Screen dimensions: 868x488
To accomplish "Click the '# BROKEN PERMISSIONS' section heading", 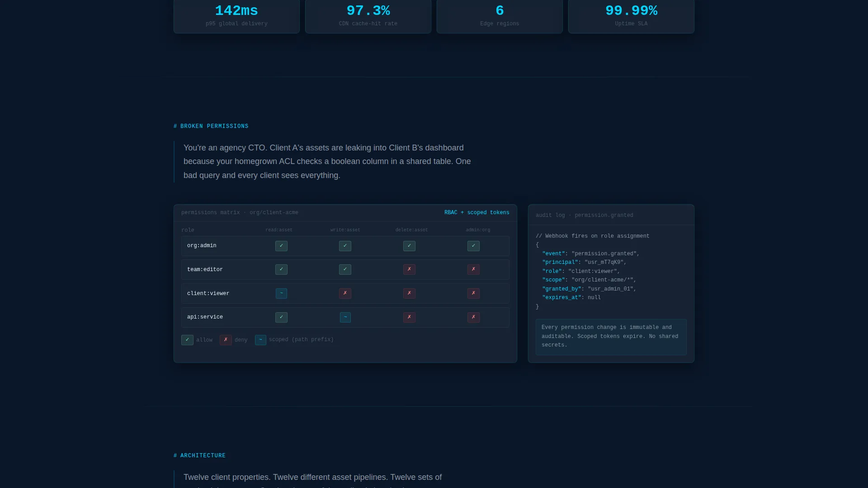I will 211,127.
